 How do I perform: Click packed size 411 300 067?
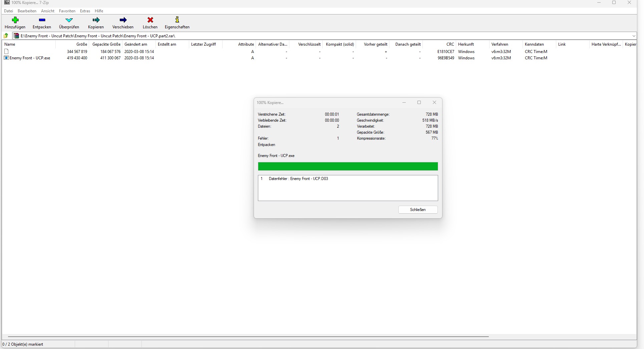click(110, 58)
